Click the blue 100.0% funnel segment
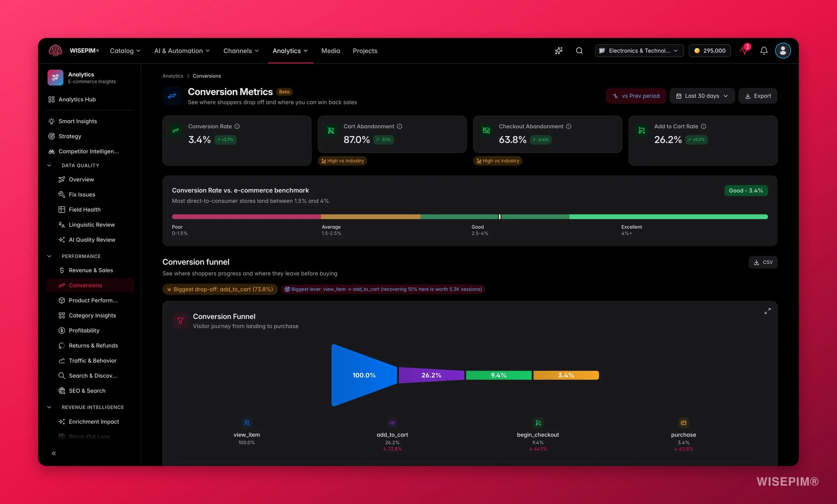Screen dimensions: 837x504 [x=364, y=375]
